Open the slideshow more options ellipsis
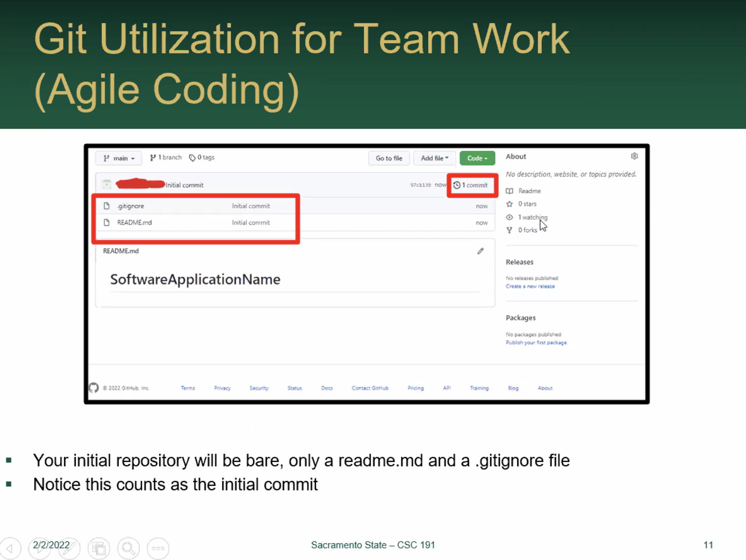The height and width of the screenshot is (560, 746). (x=158, y=549)
